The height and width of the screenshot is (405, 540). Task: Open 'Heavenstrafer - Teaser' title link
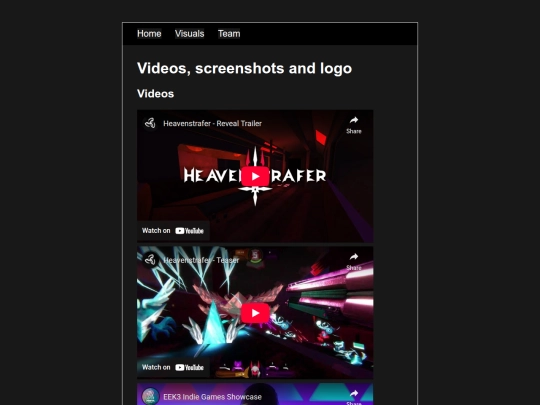(x=201, y=260)
